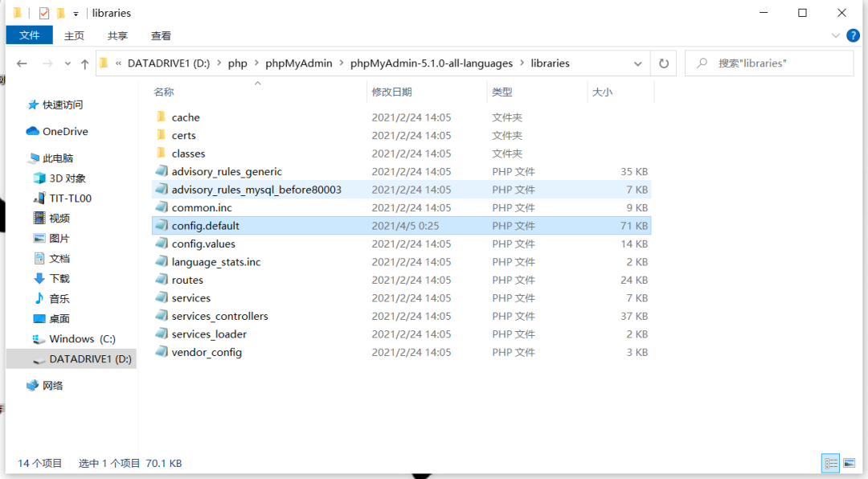
Task: Open 快速访问 in navigation pane
Action: tap(63, 104)
